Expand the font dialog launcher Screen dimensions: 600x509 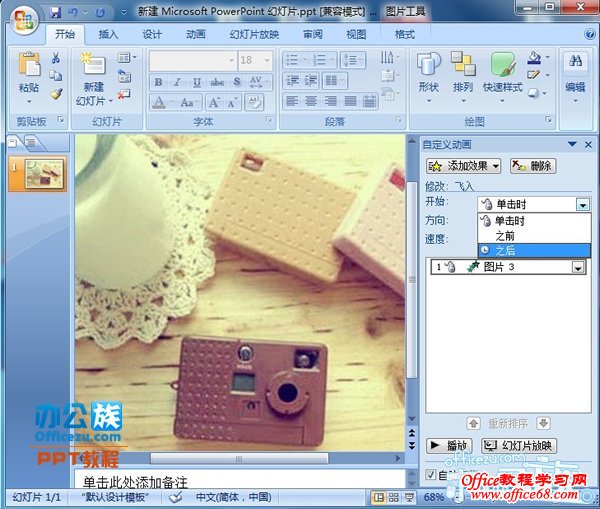(x=269, y=120)
